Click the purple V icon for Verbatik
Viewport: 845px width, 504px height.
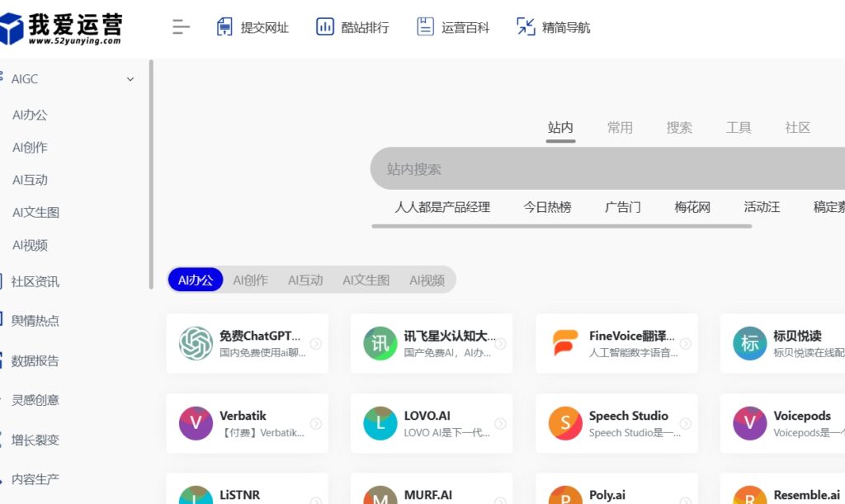[196, 423]
